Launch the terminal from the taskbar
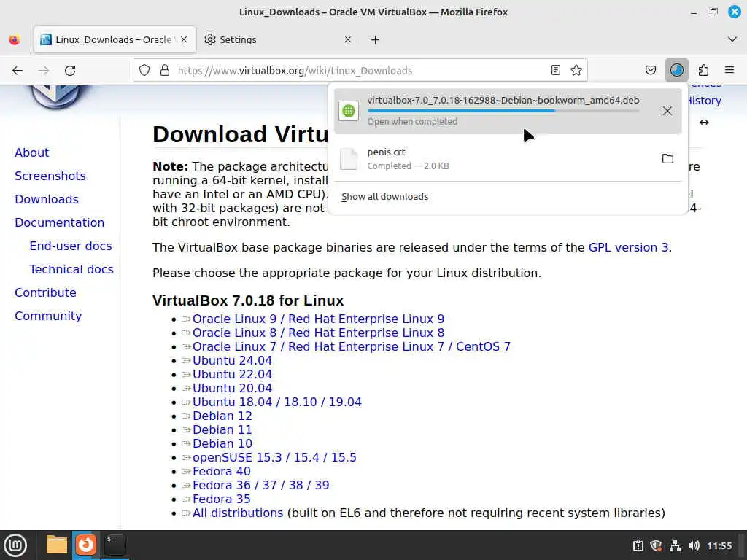 coord(115,545)
